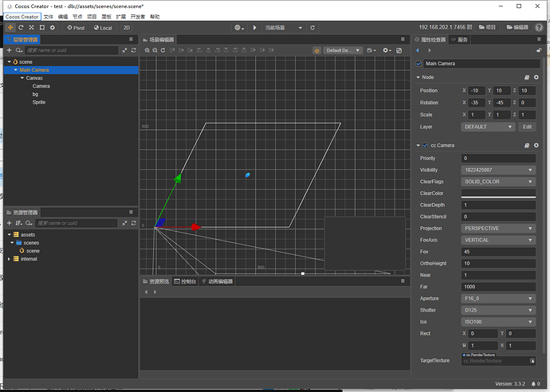550x392 pixels.
Task: Disable the cc.Camera component checkbox
Action: tap(426, 146)
